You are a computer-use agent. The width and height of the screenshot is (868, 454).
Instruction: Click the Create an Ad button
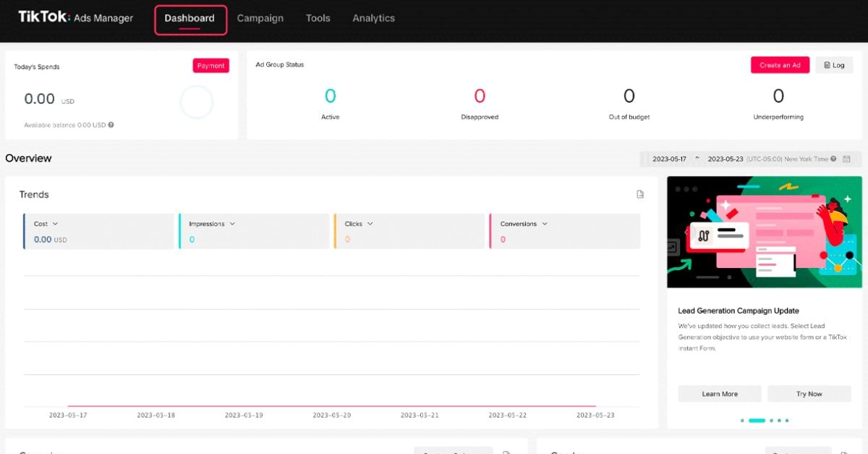coord(780,64)
